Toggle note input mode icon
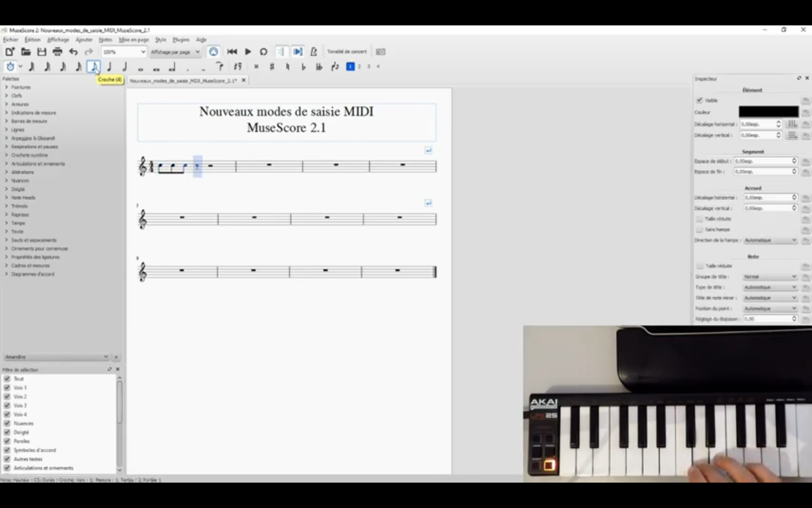Image resolution: width=812 pixels, height=508 pixels. point(10,66)
